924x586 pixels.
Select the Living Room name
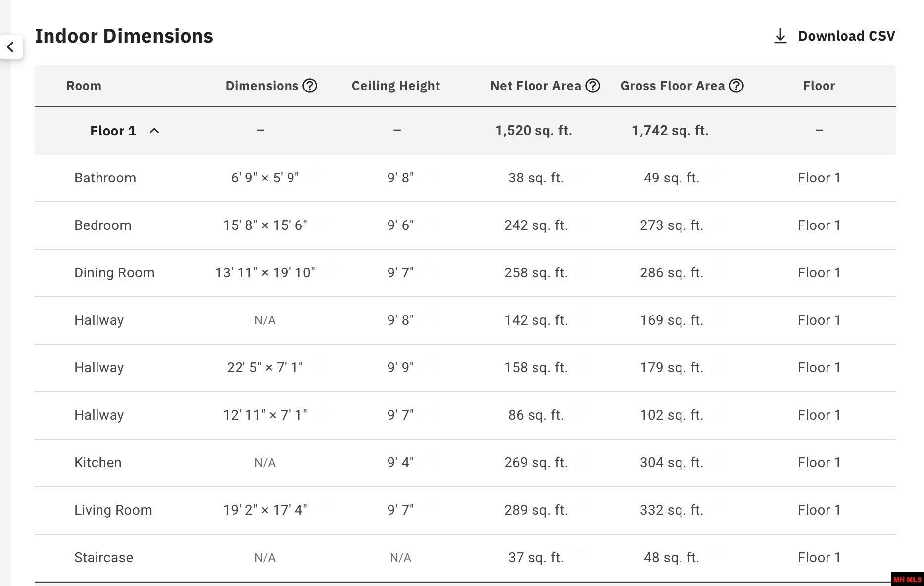tap(113, 510)
